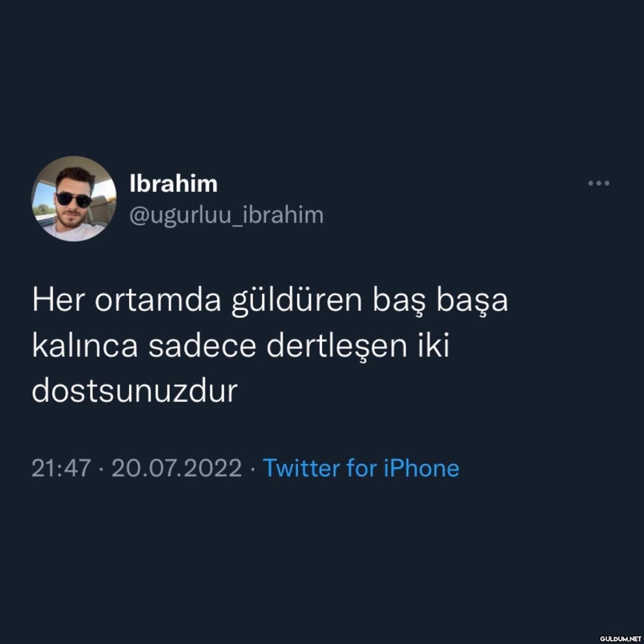Screen dimensions: 644x644
Task: Click the word 'iPhone' in the source label
Action: pos(422,468)
